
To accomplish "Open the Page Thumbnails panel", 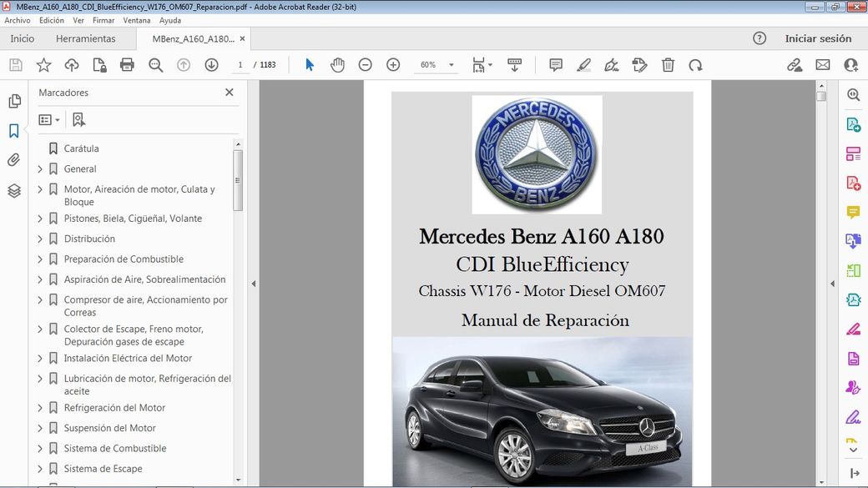I will (14, 100).
